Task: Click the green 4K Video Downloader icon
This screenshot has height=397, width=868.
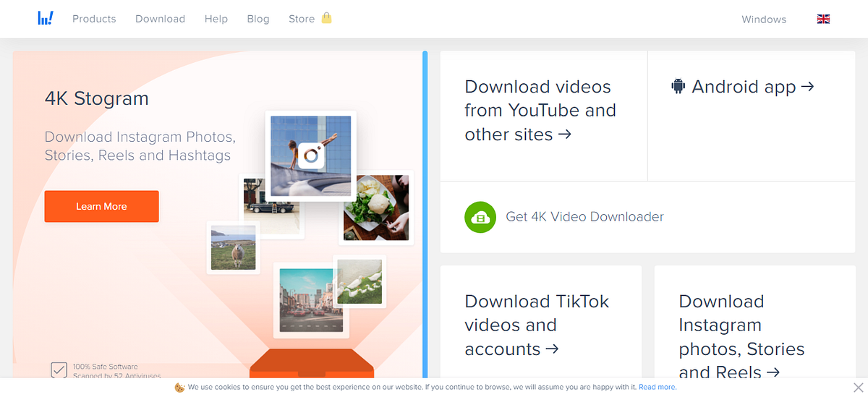Action: click(x=480, y=217)
